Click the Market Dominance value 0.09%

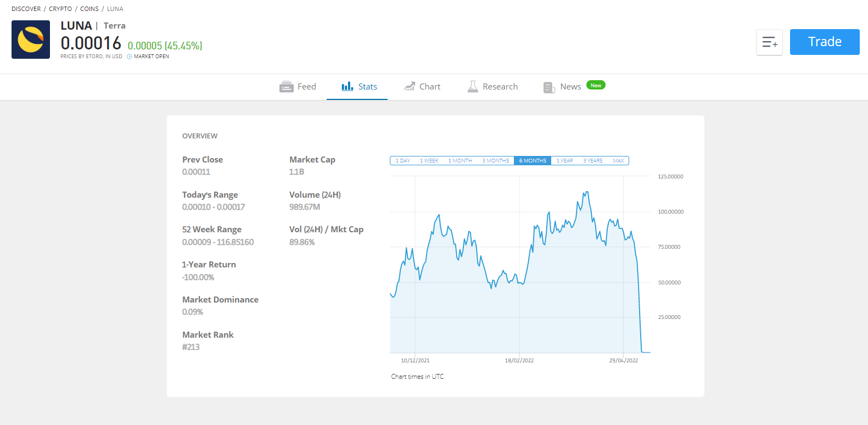[x=193, y=312]
